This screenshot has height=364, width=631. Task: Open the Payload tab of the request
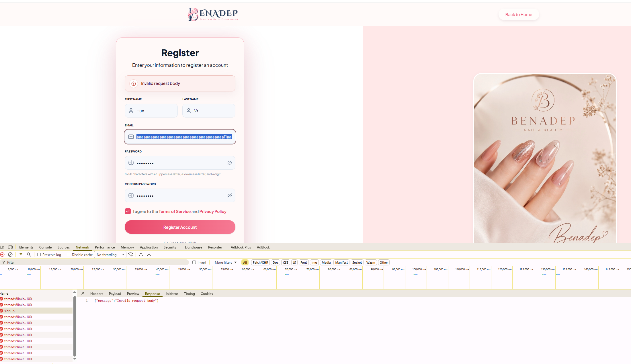click(115, 294)
